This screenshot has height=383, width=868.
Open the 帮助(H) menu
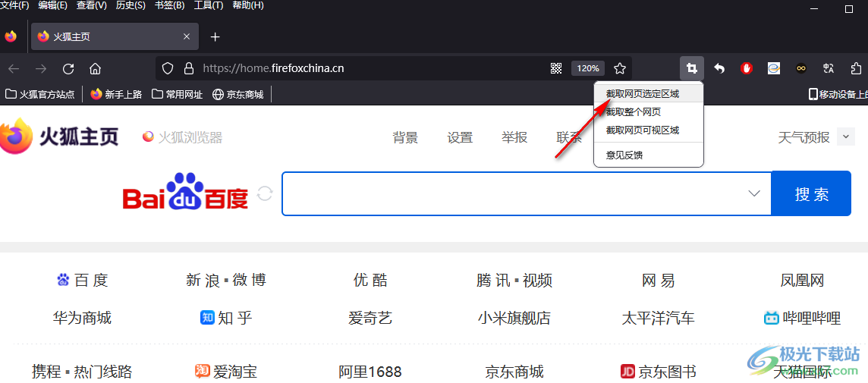coord(248,5)
